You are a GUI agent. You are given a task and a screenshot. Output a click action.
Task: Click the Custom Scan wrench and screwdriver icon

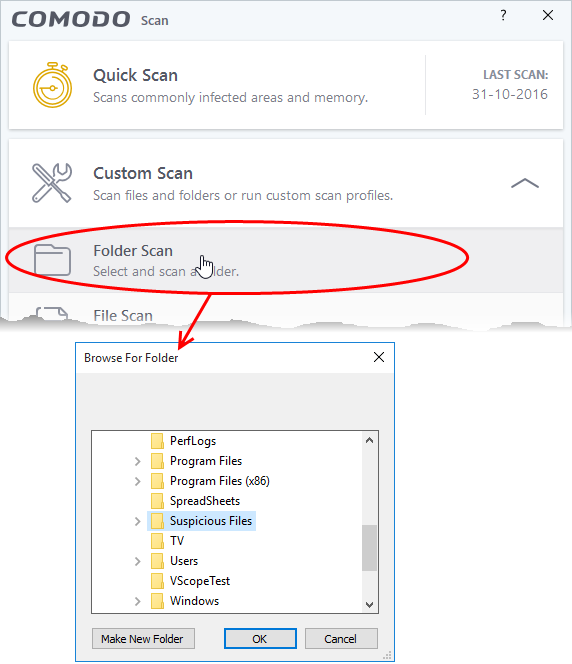pos(52,183)
